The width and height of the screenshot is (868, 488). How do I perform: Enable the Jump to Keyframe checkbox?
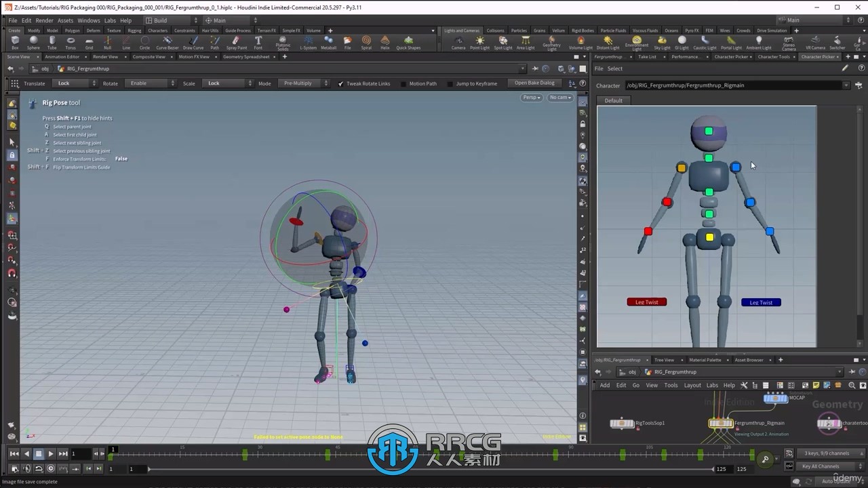tap(450, 83)
